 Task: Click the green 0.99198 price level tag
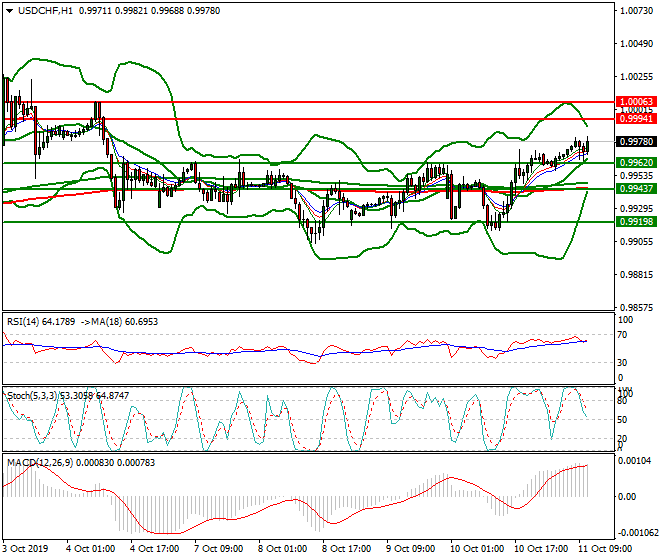636,221
